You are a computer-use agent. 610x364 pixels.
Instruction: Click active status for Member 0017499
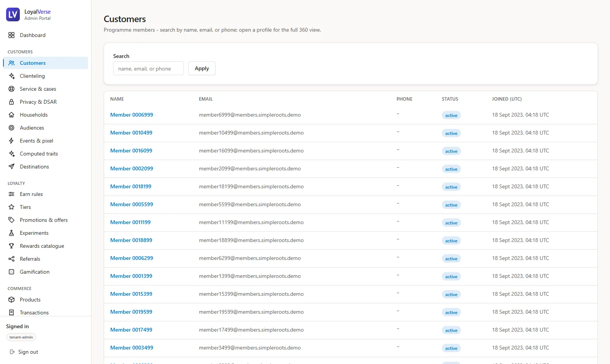(451, 330)
